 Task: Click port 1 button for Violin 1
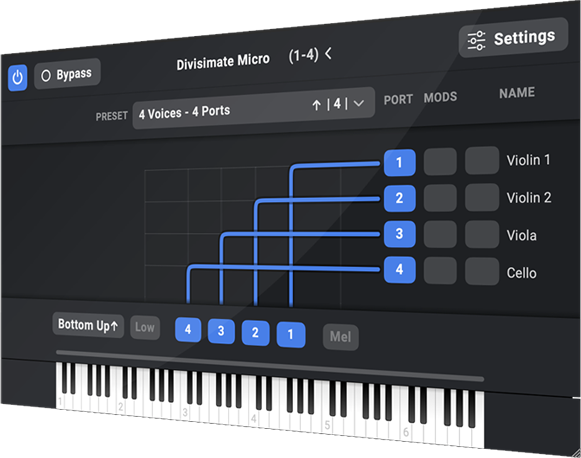coord(399,163)
